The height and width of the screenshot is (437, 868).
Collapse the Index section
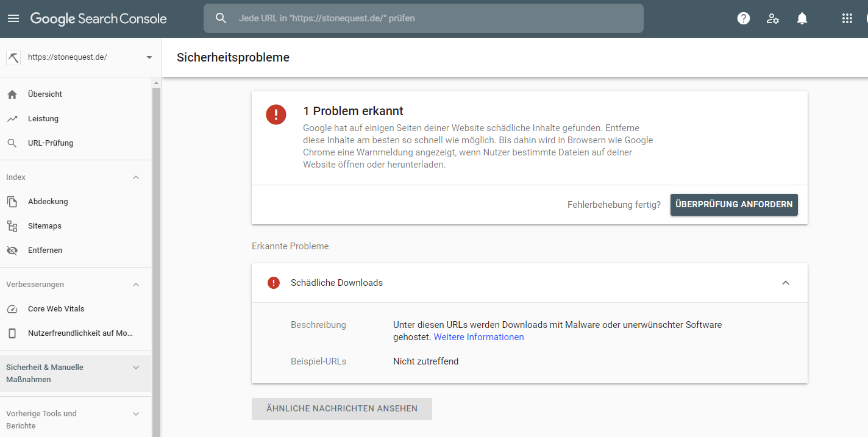[x=136, y=177]
